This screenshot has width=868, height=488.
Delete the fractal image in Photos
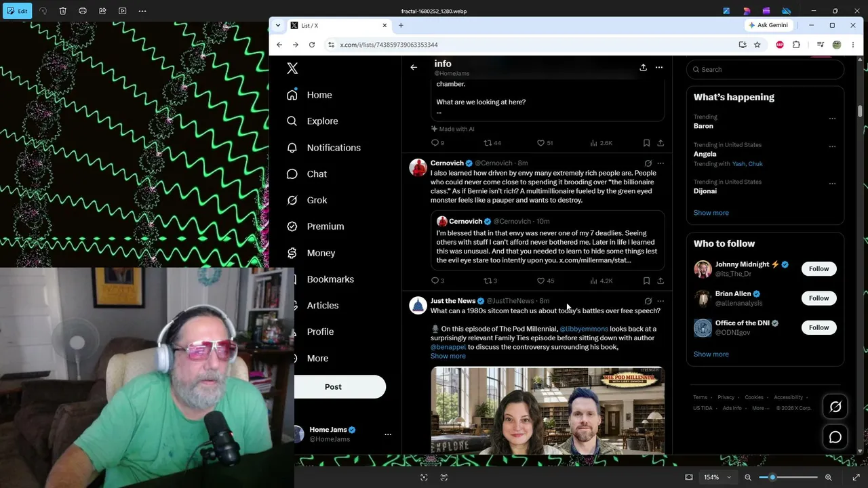coord(62,11)
